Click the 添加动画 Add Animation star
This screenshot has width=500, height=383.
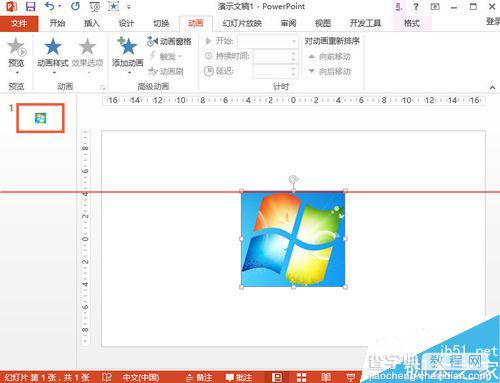(128, 46)
